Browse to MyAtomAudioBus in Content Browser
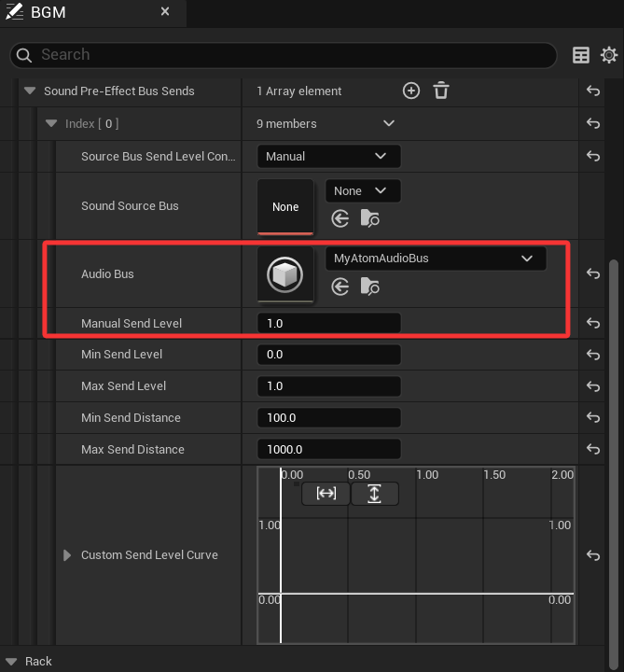 [x=369, y=287]
